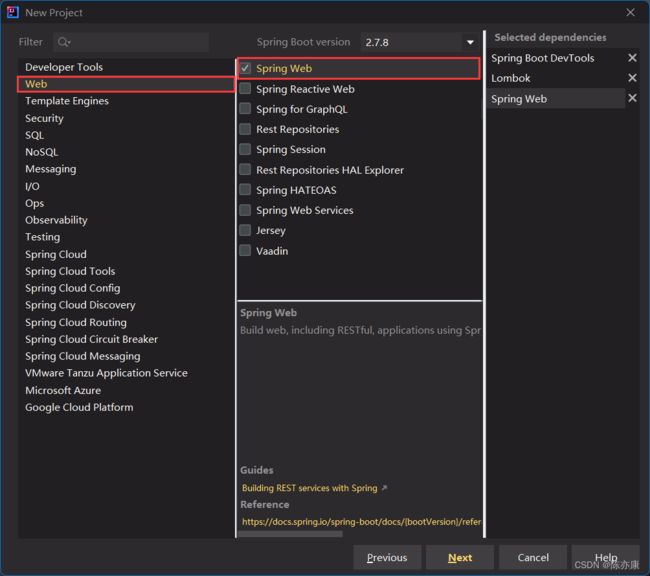650x576 pixels.
Task: Remove Lombok from selected dependencies
Action: [x=632, y=78]
